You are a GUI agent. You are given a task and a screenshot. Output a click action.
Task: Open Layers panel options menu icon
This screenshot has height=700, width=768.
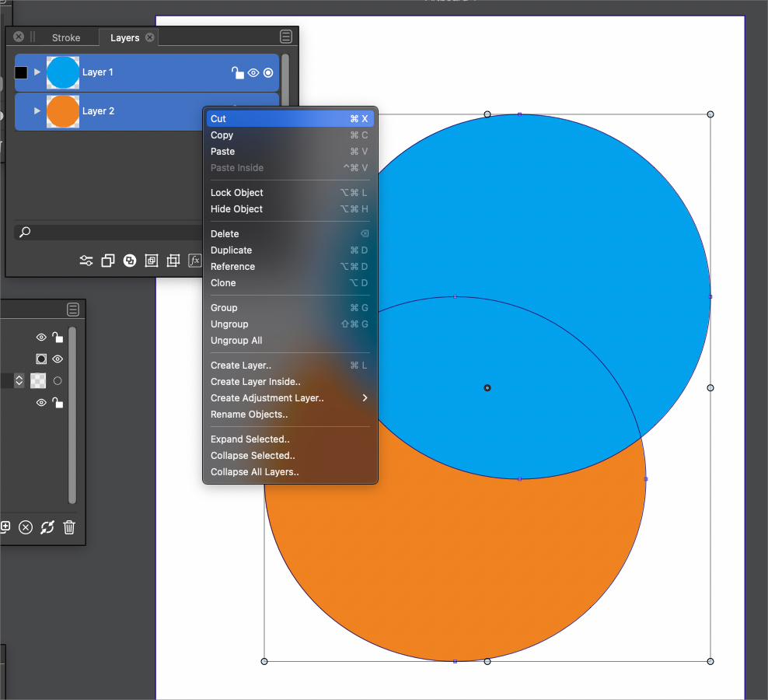point(286,37)
